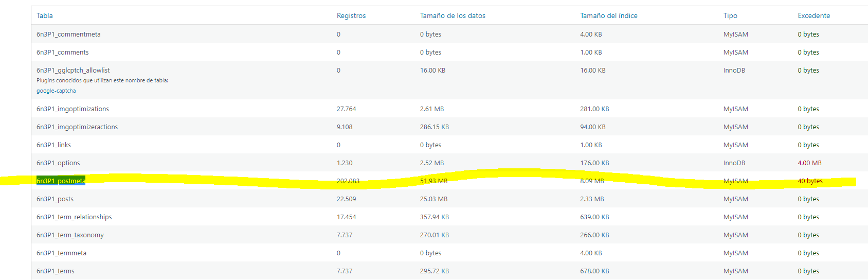Click the 202.083 records value
The width and height of the screenshot is (868, 280).
coord(348,181)
